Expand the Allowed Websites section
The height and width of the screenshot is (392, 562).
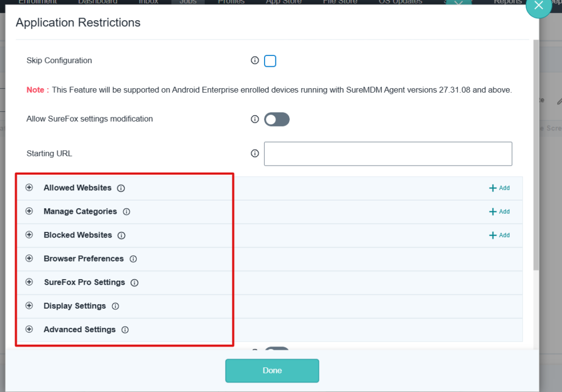(x=30, y=188)
